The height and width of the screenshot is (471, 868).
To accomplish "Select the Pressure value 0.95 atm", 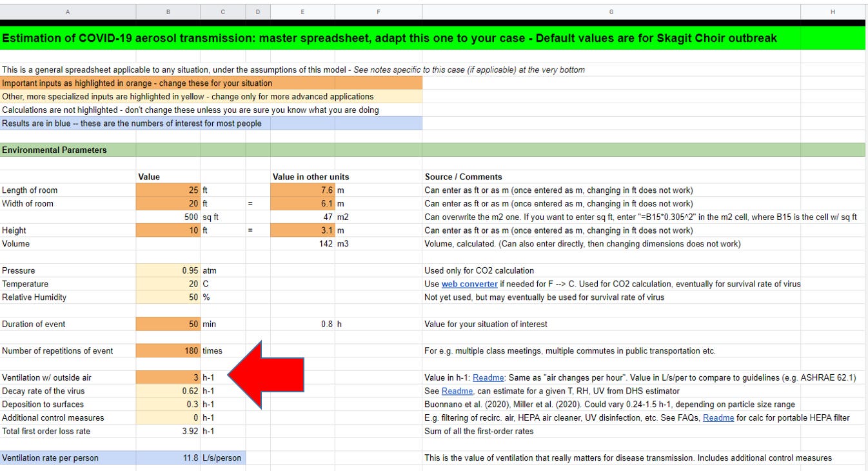I will 168,270.
